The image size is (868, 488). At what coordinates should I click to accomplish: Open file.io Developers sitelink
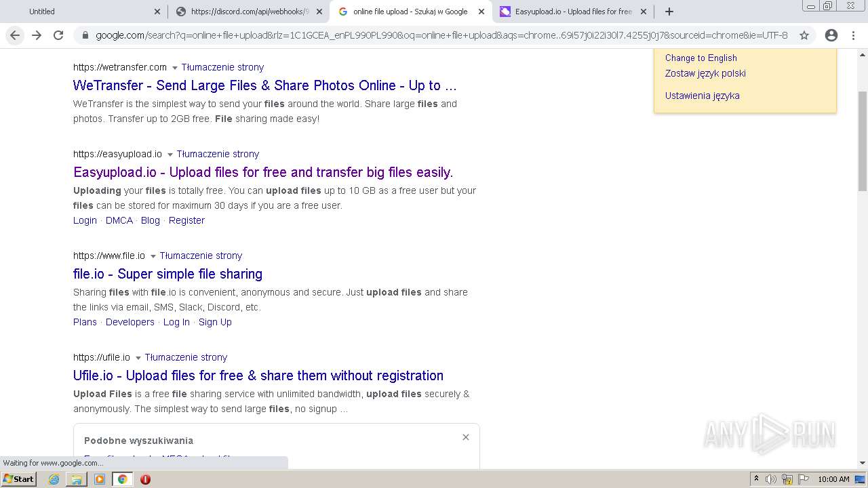(x=130, y=322)
